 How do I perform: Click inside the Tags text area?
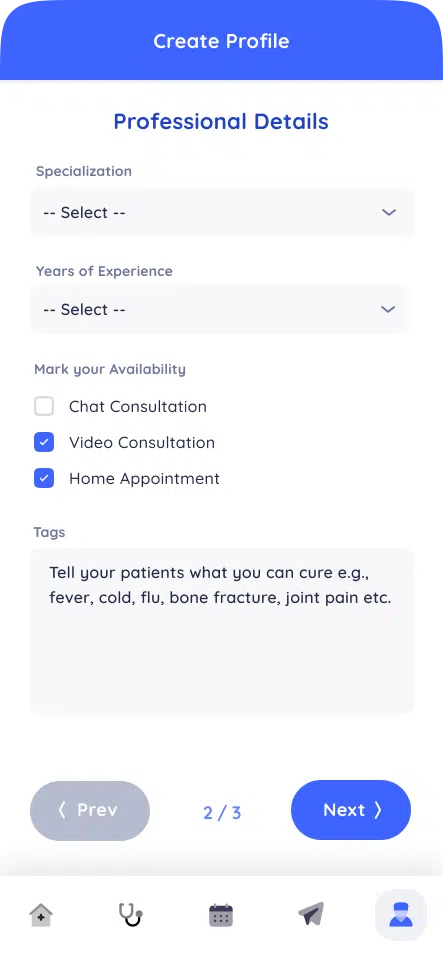point(222,631)
